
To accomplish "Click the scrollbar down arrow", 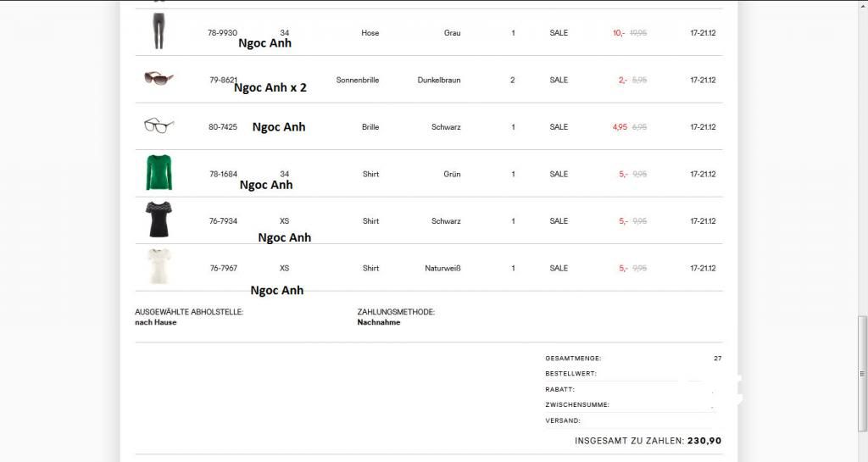I will [x=863, y=456].
